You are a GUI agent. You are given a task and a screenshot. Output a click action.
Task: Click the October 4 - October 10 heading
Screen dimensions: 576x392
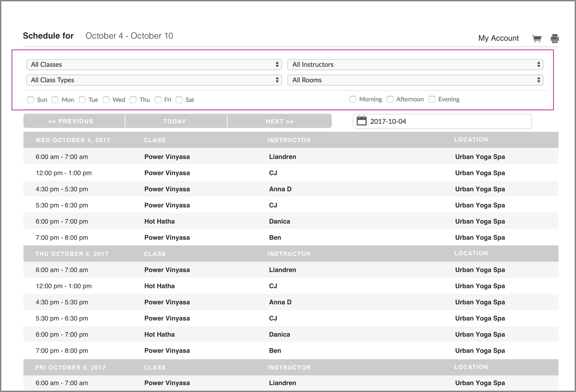pos(129,36)
